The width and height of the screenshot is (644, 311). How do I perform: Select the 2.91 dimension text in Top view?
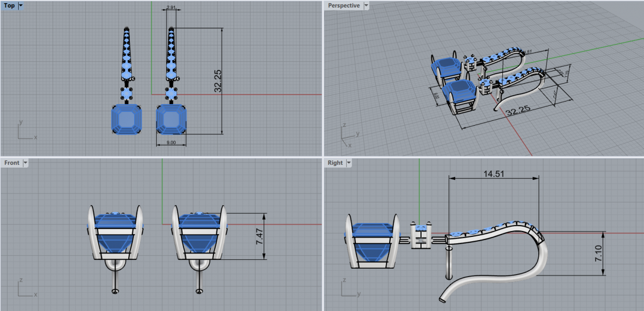[172, 8]
